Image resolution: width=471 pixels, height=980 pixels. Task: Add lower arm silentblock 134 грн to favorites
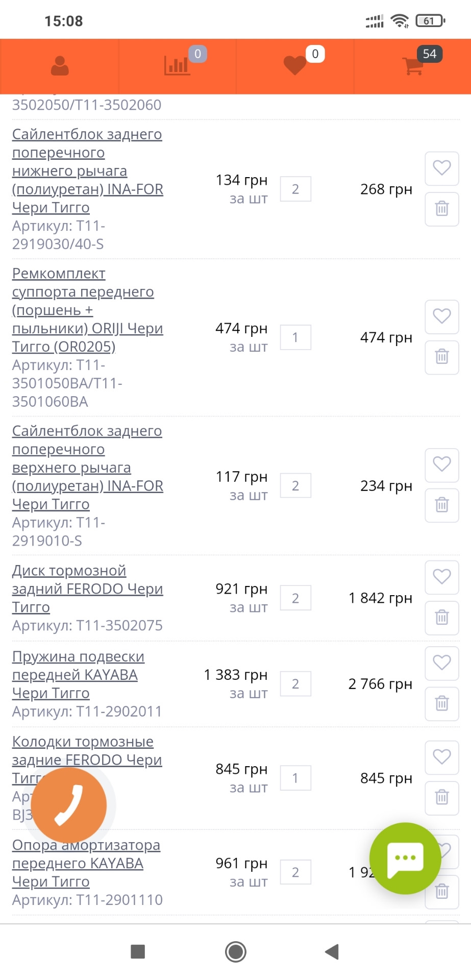[442, 168]
